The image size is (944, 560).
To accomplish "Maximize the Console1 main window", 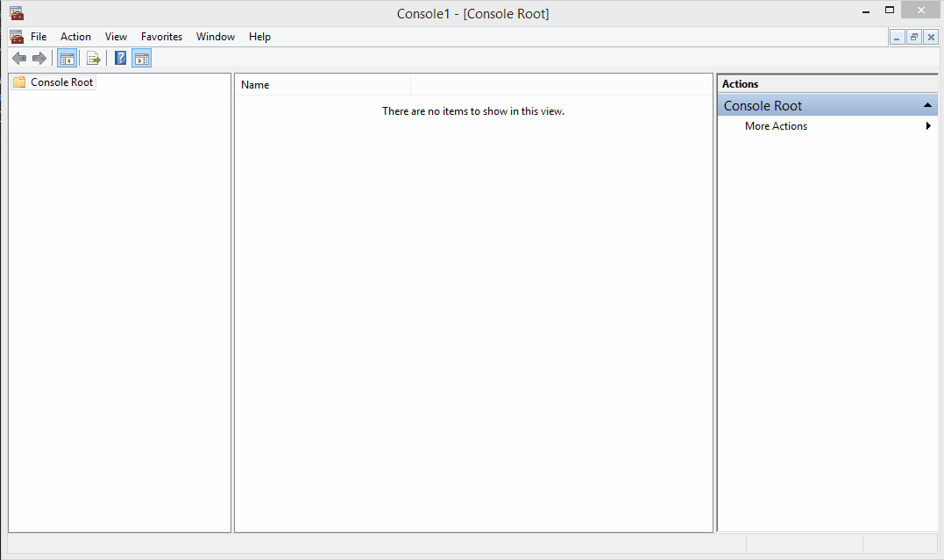I will point(889,11).
